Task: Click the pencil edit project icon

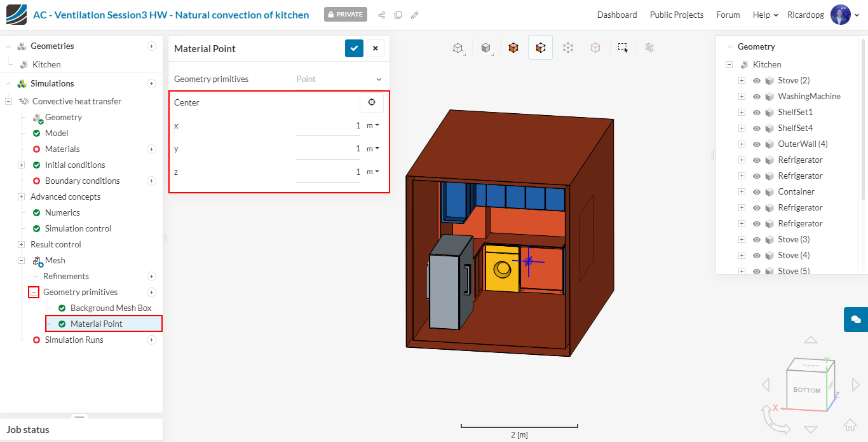Action: [414, 15]
